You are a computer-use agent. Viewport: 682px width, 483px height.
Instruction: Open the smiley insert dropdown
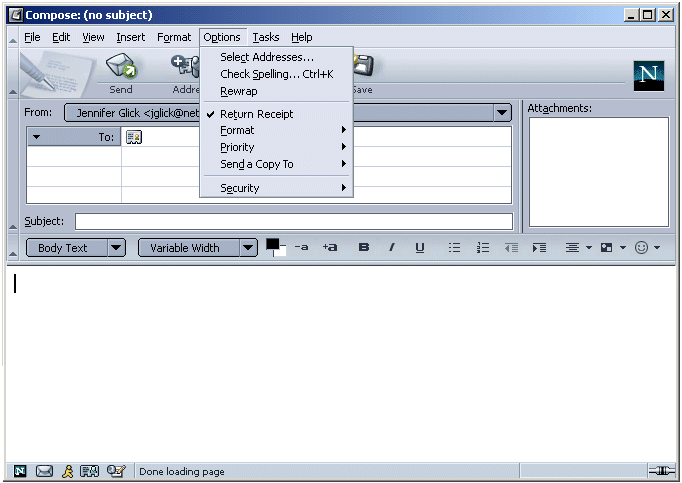(647, 248)
